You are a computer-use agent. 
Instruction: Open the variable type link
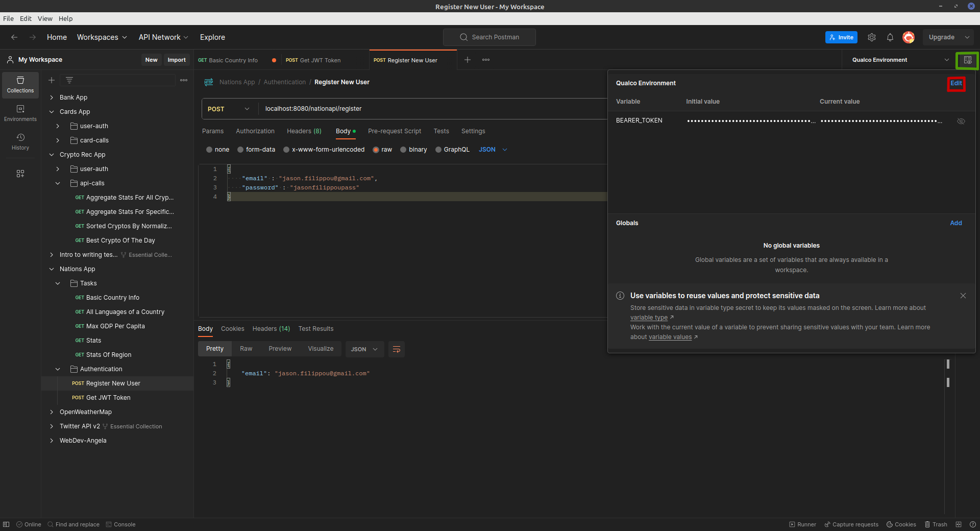coord(649,318)
